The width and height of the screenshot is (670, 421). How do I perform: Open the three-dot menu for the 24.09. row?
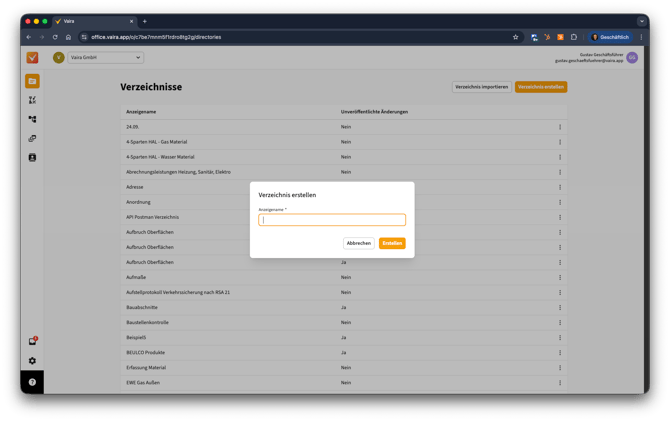pos(560,127)
